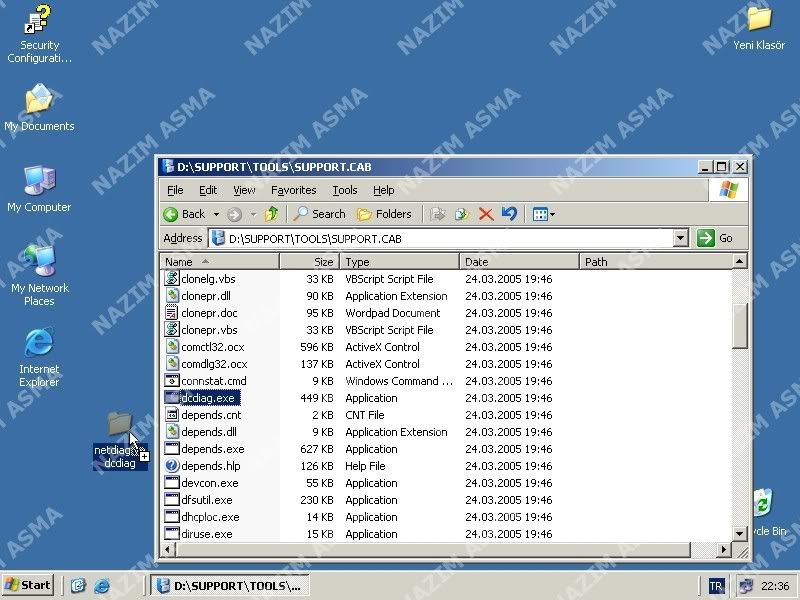Open the Help menu

click(x=383, y=190)
